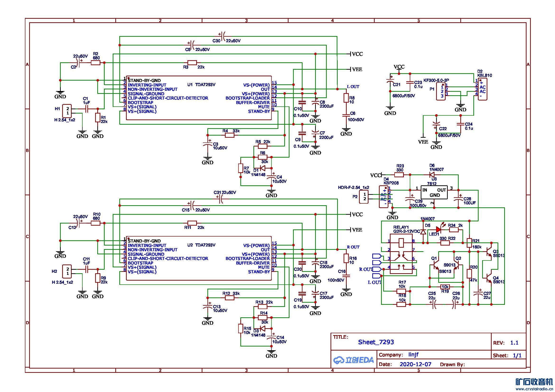Click the P1 KF300-5.0-3P connector symbol
Screen dimensions: 555x392
[441, 91]
